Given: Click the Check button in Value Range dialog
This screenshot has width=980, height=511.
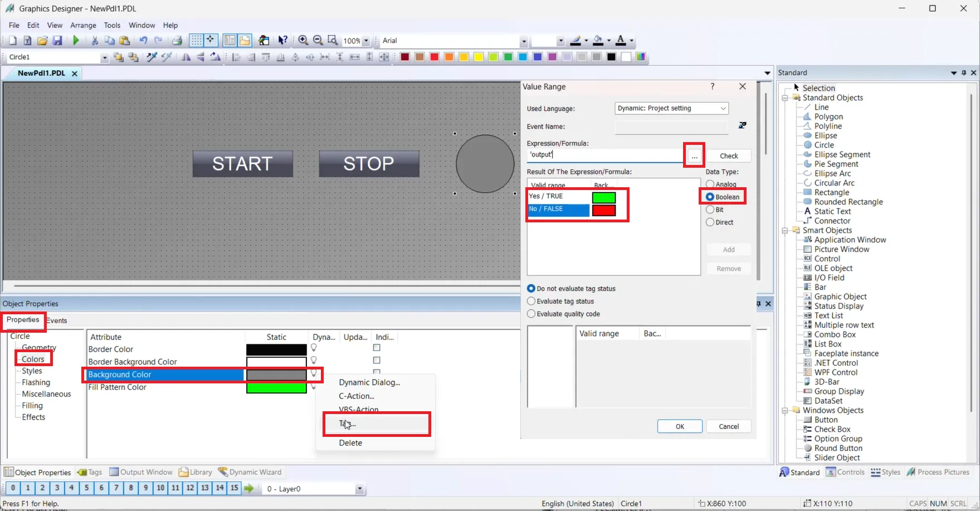Looking at the screenshot, I should pos(729,155).
